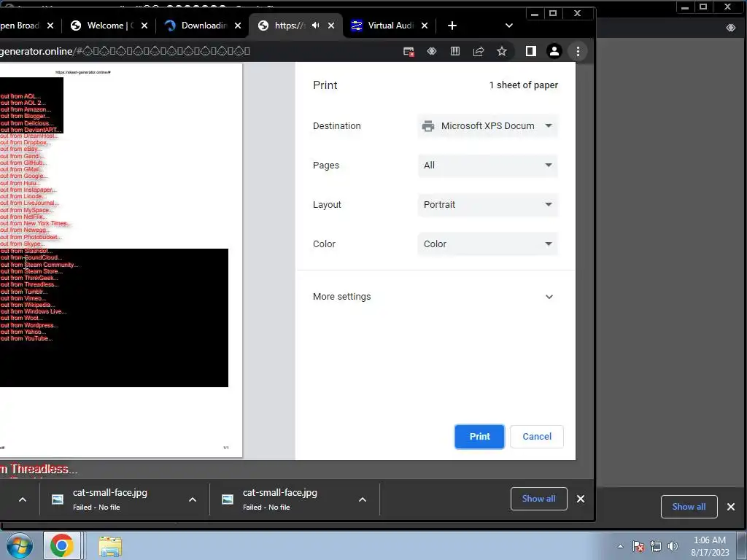Toggle the side panel icon
The width and height of the screenshot is (747, 560).
pos(531,52)
